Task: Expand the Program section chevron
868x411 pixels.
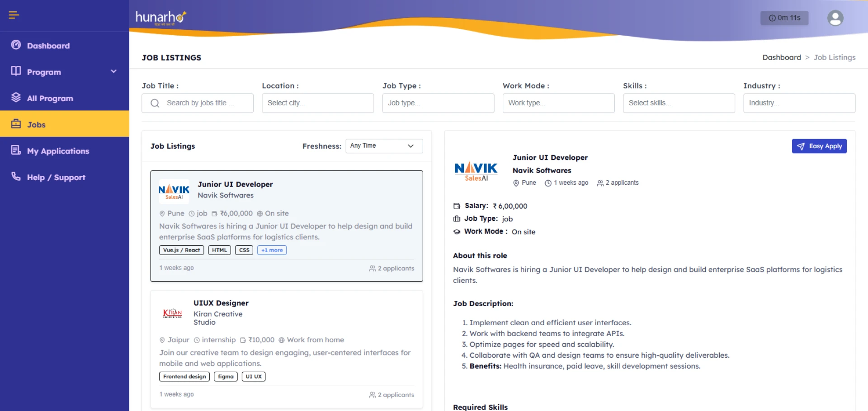Action: 113,71
